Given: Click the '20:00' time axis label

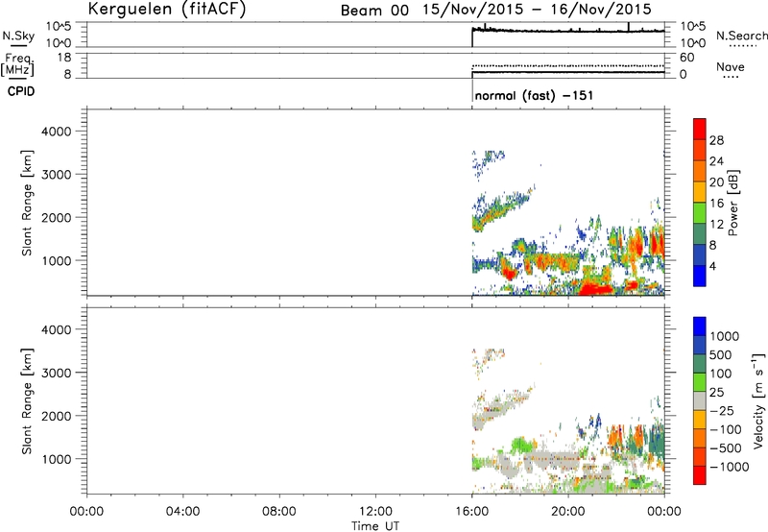Looking at the screenshot, I should (x=568, y=512).
